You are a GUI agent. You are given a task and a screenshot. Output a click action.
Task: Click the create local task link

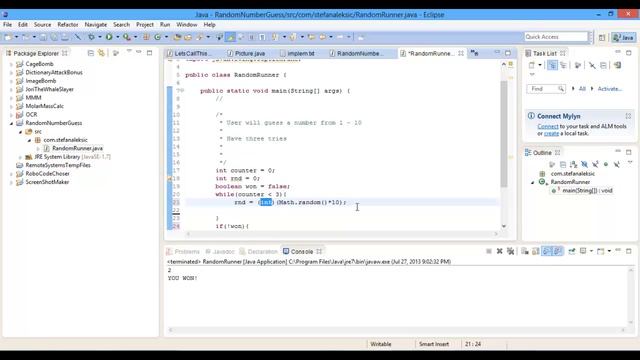point(551,133)
